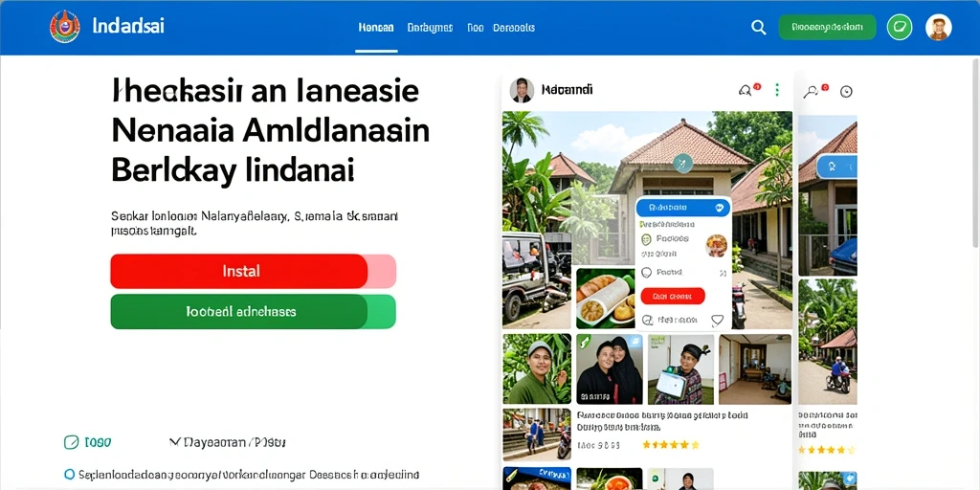Open the user profile avatar in header
Image resolution: width=980 pixels, height=490 pixels.
tap(938, 28)
